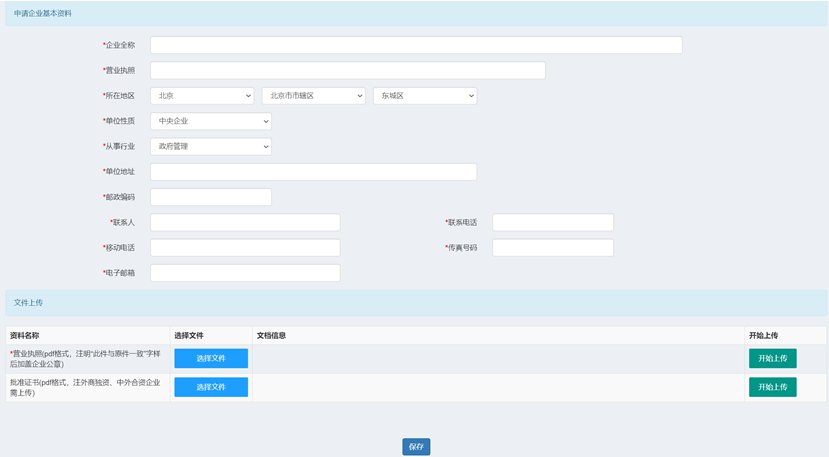Screen dimensions: 829x457
Task: Focus the 传真号码 input field
Action: (x=552, y=247)
